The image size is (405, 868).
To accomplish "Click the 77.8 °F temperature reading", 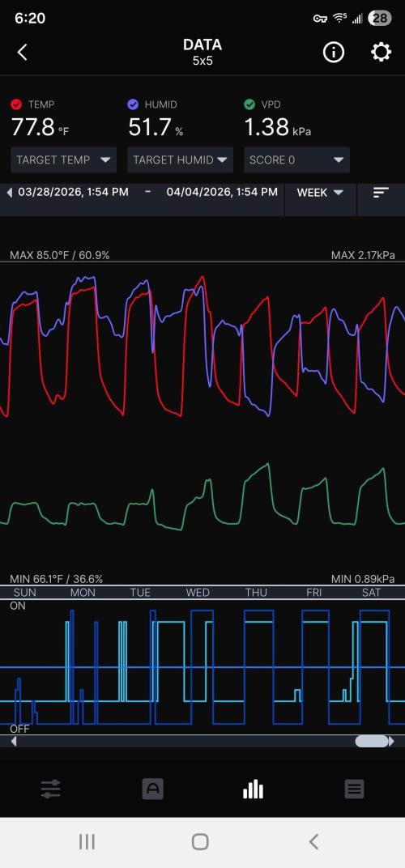I will pyautogui.click(x=40, y=128).
